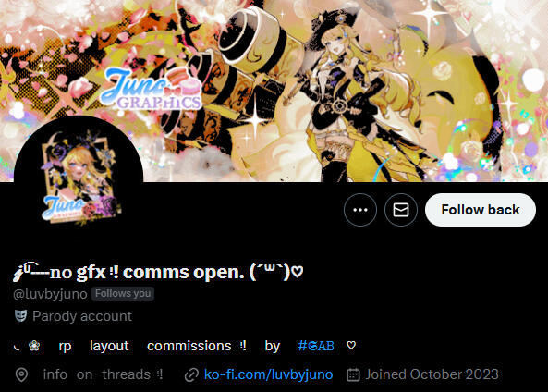Click the @luvbyjuno username handle
This screenshot has width=548, height=392.
[x=50, y=294]
